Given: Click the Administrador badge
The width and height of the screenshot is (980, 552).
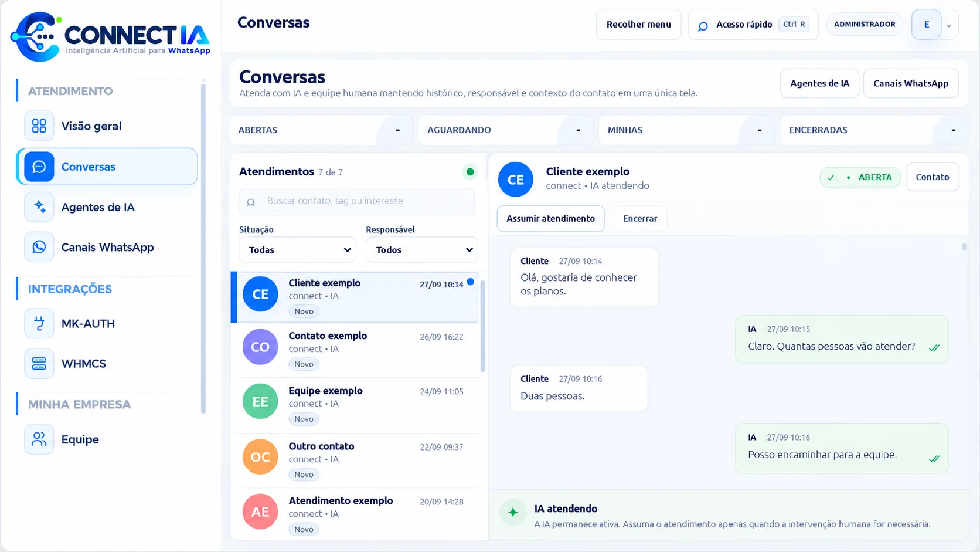Looking at the screenshot, I should (865, 24).
